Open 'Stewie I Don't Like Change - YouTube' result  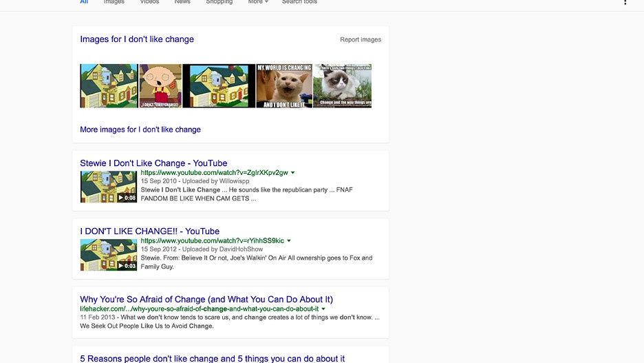click(x=153, y=163)
